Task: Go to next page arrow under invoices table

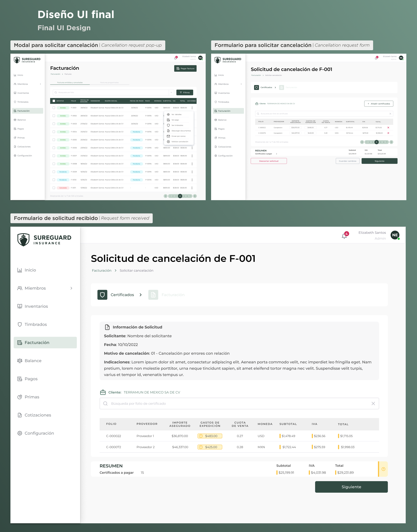Action: point(195,196)
